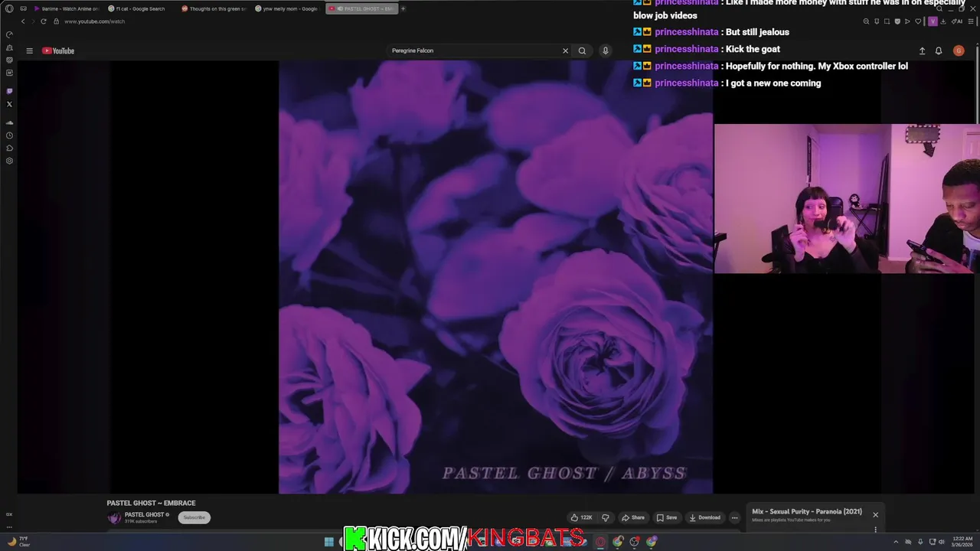This screenshot has height=551, width=980.
Task: Open mix panel three-dot options
Action: [875, 529]
